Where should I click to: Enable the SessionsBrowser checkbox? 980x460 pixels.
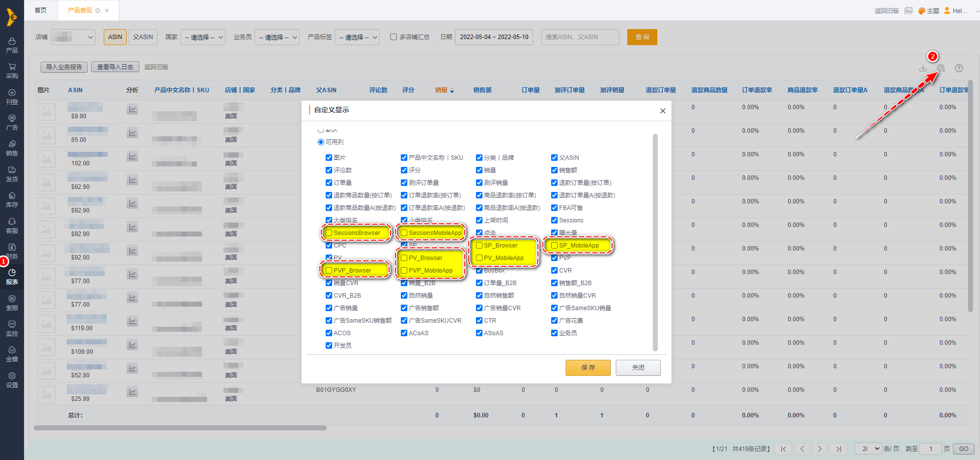coord(329,233)
